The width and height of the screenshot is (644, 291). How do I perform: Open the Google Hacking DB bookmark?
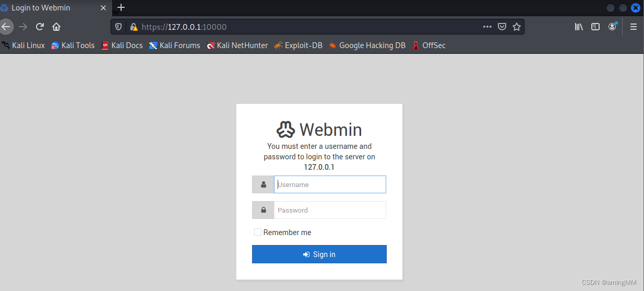coord(367,45)
